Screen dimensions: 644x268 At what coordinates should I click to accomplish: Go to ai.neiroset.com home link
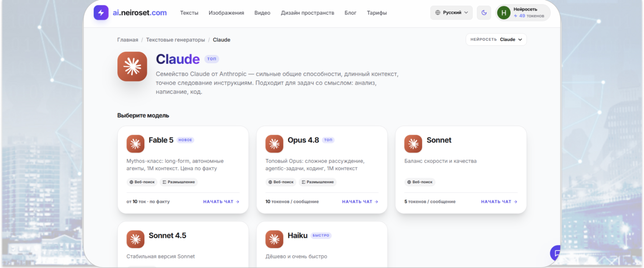[139, 13]
